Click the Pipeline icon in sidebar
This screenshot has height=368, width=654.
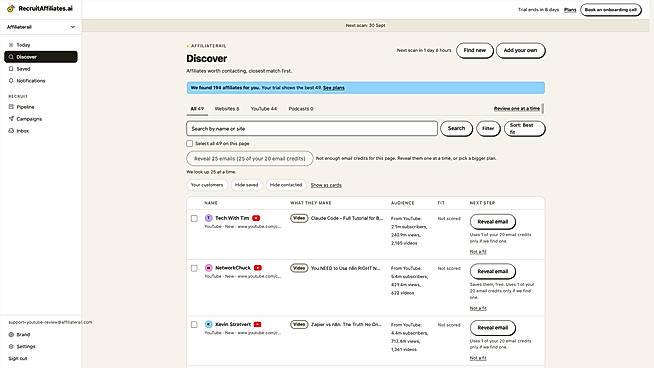[11, 107]
